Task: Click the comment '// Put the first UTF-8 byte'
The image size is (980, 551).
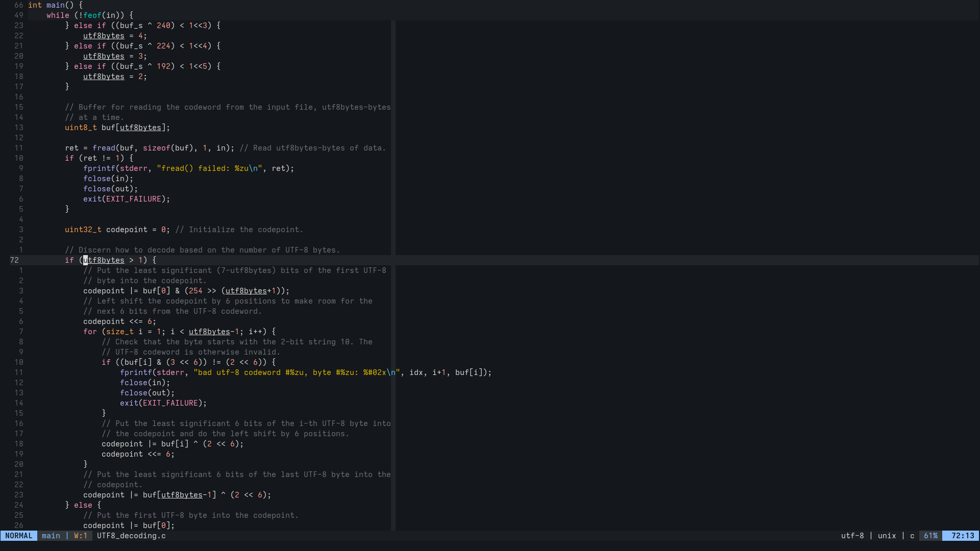Action: (191, 515)
